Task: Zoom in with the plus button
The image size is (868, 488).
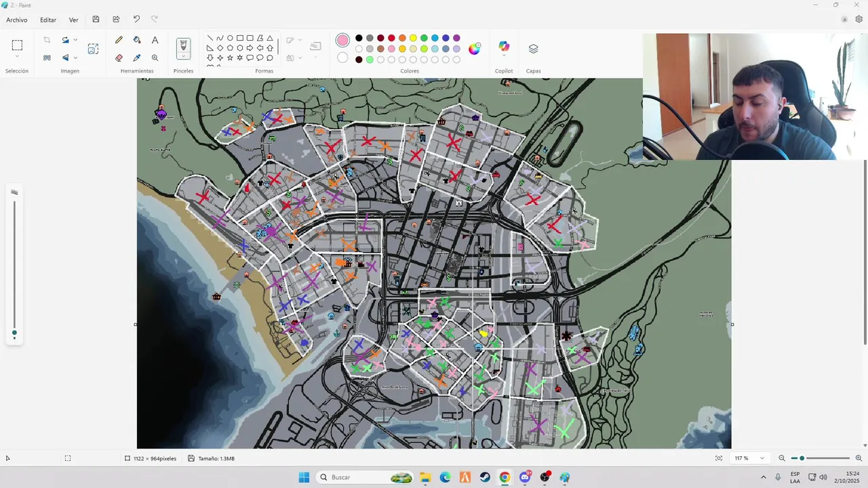Action: click(859, 458)
